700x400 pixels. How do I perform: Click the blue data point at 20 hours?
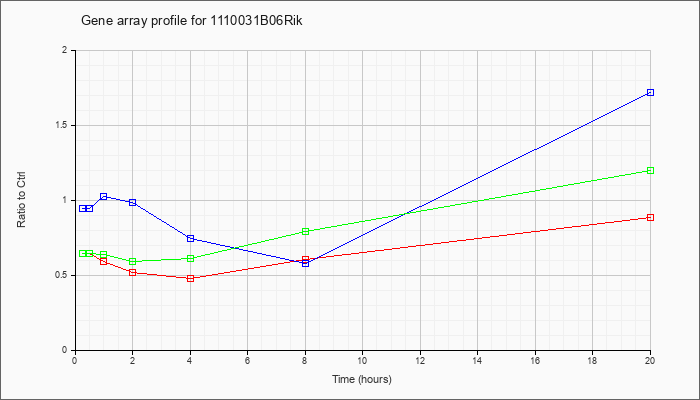(650, 92)
